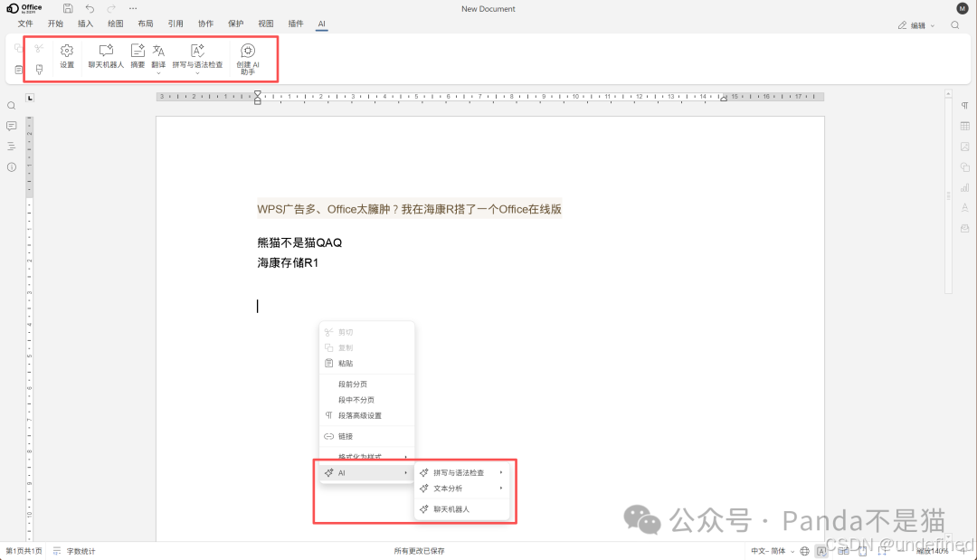
Task: Expand 格式化为样式 submenu
Action: 366,457
